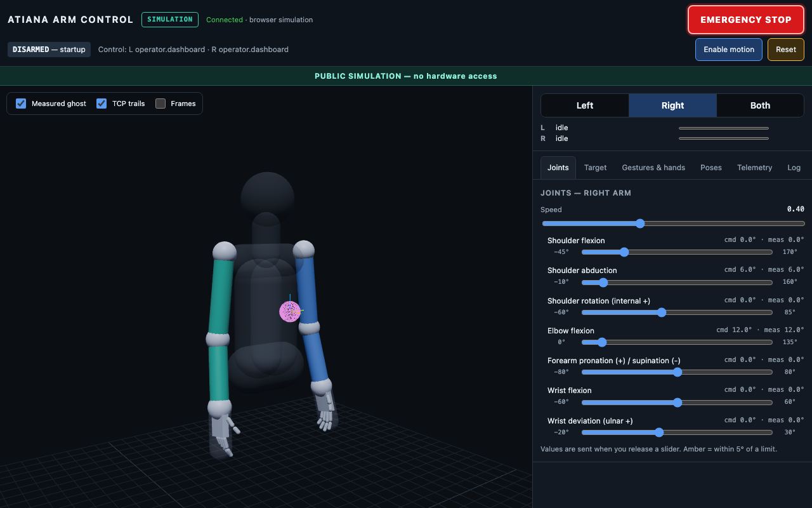The height and width of the screenshot is (508, 812).
Task: Show the Telemetry tab
Action: pyautogui.click(x=754, y=168)
